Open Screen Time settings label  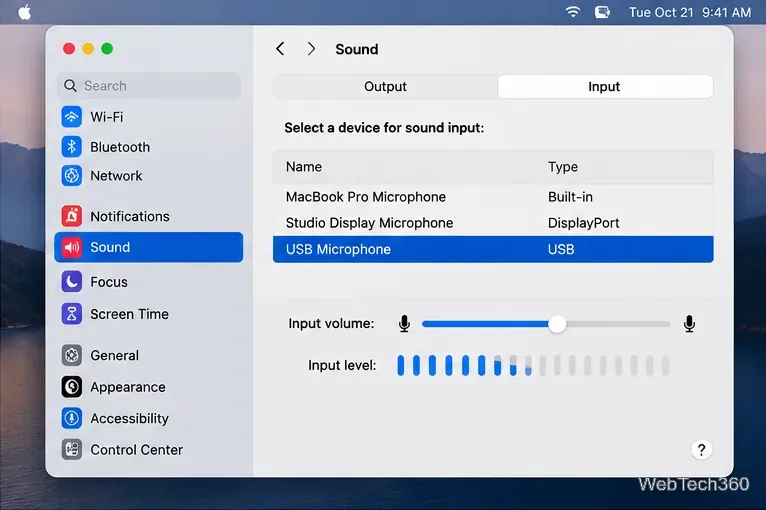(x=129, y=314)
